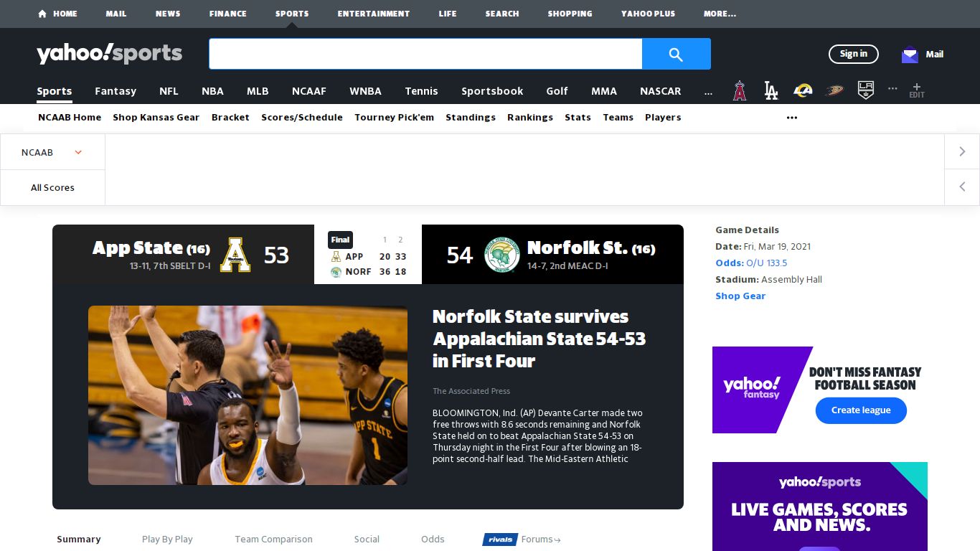Click the Sign in button
980x551 pixels.
(854, 54)
